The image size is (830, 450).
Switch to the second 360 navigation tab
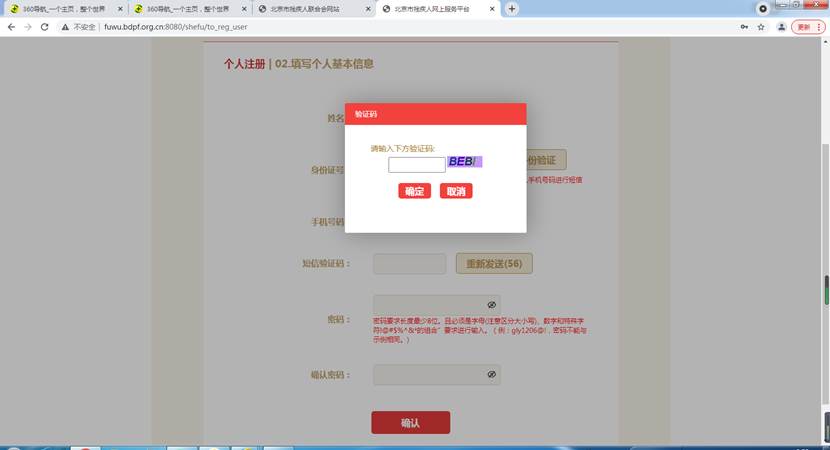point(188,9)
